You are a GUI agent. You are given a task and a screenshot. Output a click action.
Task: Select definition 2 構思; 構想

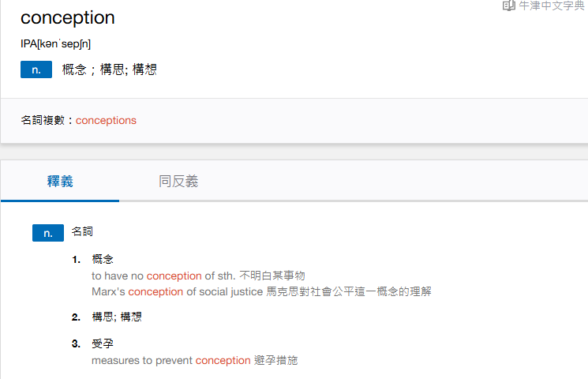tap(117, 317)
